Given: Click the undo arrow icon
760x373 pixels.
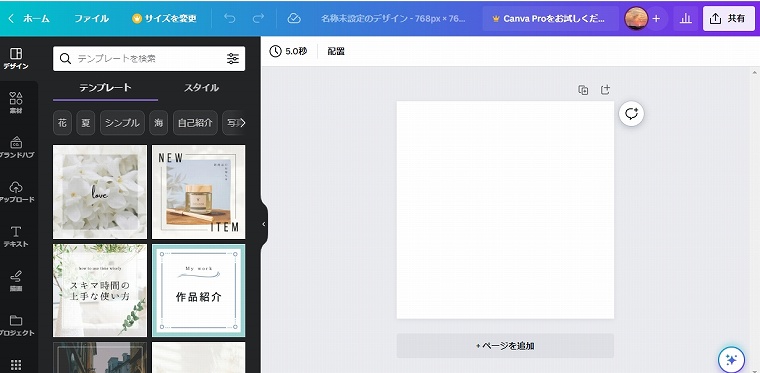Looking at the screenshot, I should (x=229, y=18).
